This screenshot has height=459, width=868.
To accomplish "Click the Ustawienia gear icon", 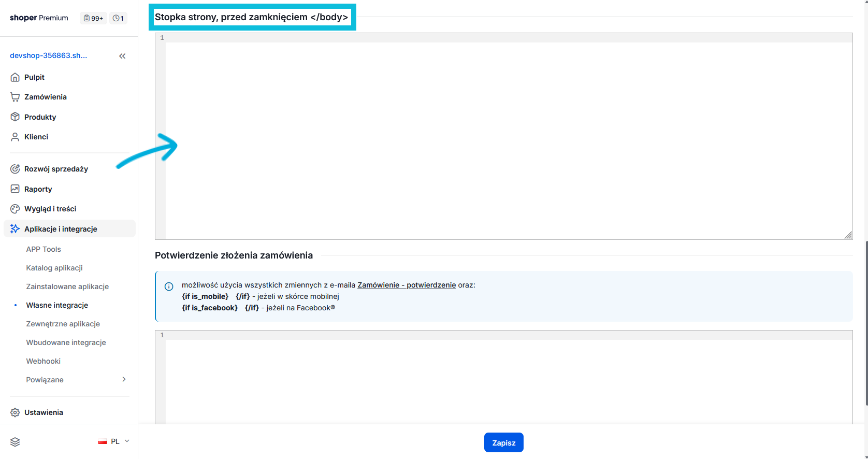I will [15, 412].
